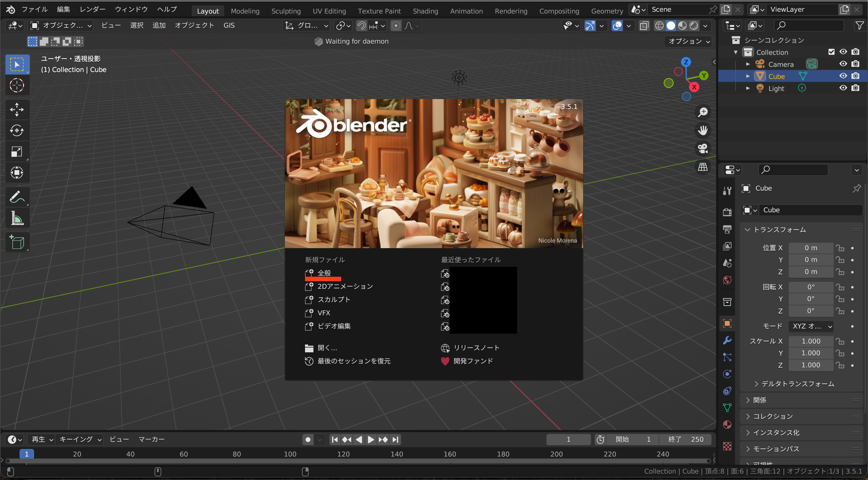Click the outliner search field
The width and height of the screenshot is (868, 480).
(809, 26)
